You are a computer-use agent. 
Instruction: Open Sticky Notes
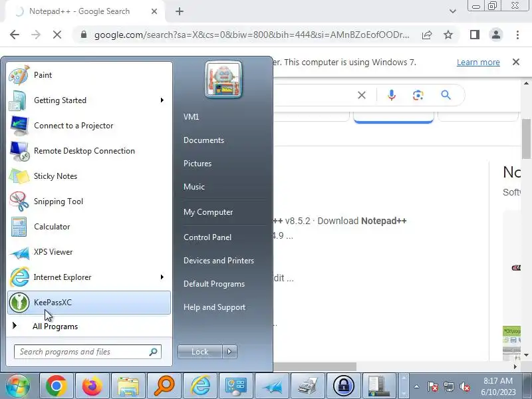(x=89, y=176)
